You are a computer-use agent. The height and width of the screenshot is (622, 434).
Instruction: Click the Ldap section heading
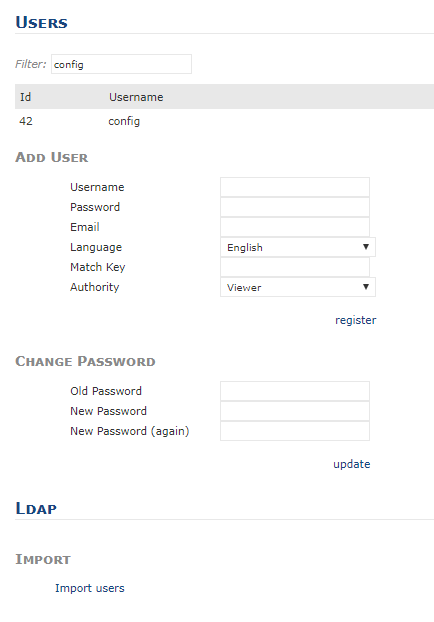point(36,508)
